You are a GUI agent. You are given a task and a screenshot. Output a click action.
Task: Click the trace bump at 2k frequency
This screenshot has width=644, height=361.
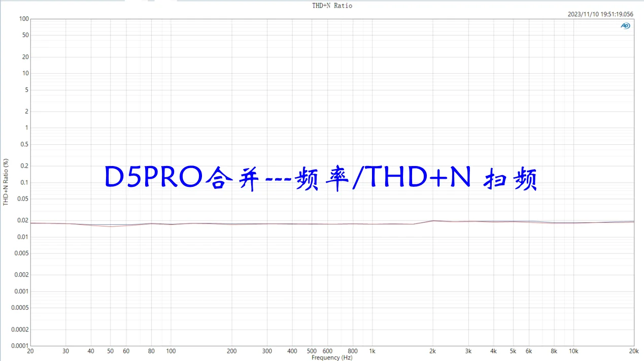coord(432,221)
